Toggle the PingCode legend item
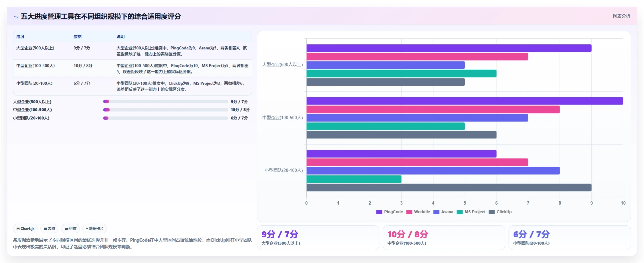Viewport: 644px width, 263px height. coord(389,212)
